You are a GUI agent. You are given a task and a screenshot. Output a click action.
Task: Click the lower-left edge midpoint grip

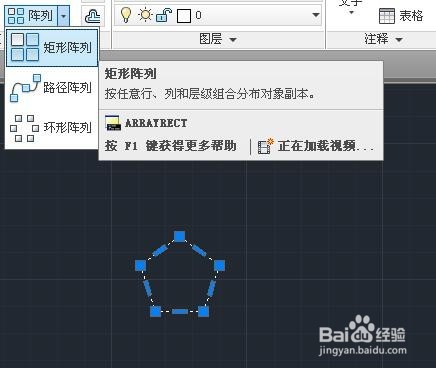pyautogui.click(x=147, y=288)
